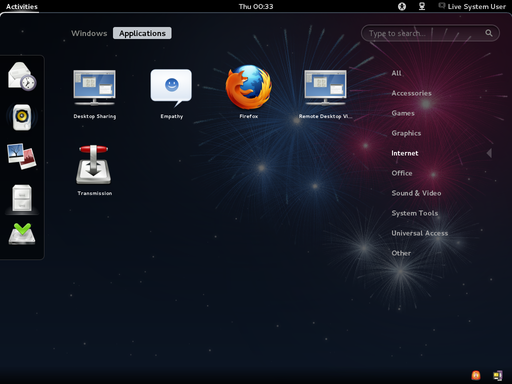
Task: Select the Games category
Action: tap(403, 113)
